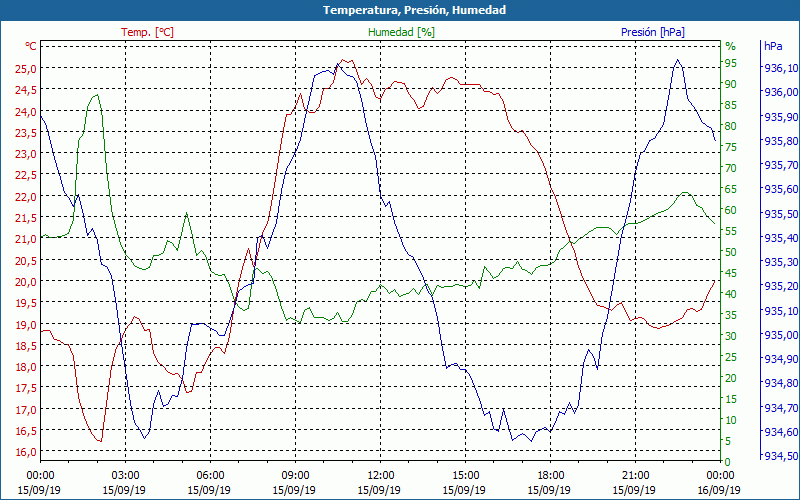Viewport: 800px width, 500px height.
Task: Click the chart title "Temperatura, Presión, Humedad"
Action: pos(414,10)
